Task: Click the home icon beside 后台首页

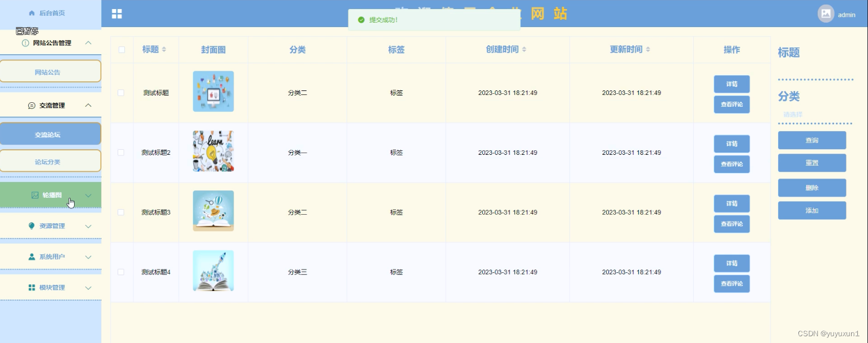Action: [32, 12]
